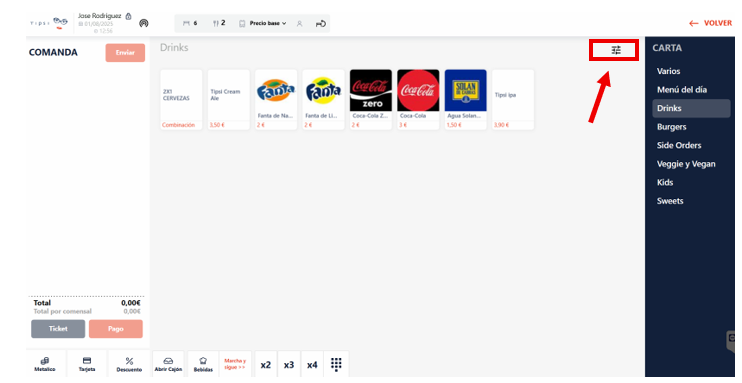Print the Ticket
This screenshot has height=383, width=742.
click(x=58, y=329)
